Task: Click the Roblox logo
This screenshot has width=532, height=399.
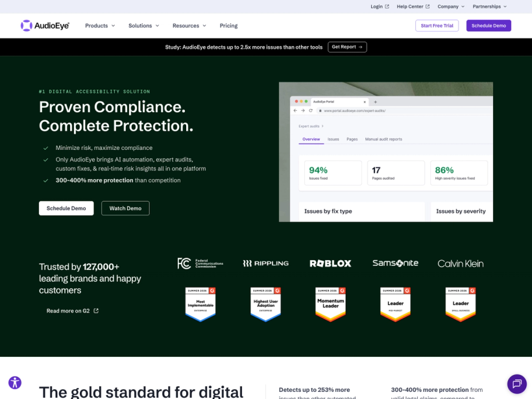Action: point(330,263)
